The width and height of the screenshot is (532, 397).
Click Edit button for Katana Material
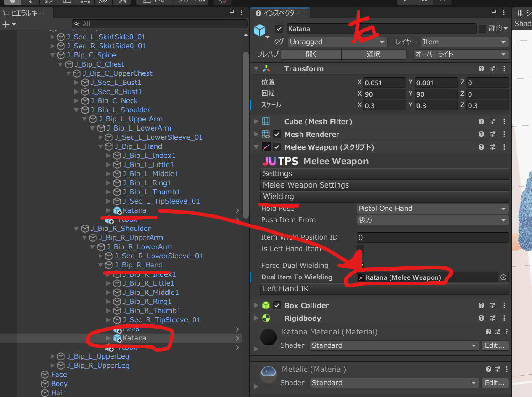point(495,345)
